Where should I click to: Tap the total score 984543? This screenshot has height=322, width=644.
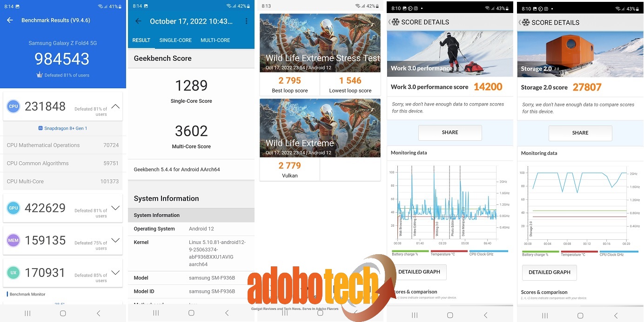(62, 59)
